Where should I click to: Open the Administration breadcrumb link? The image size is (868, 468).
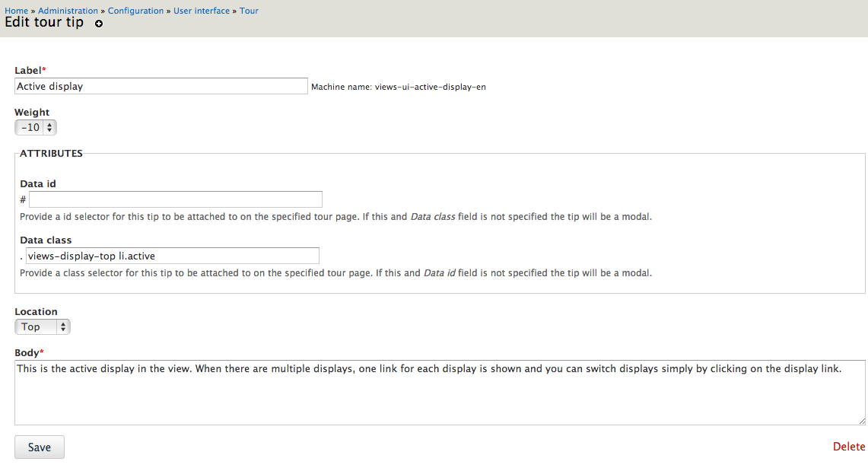point(68,11)
